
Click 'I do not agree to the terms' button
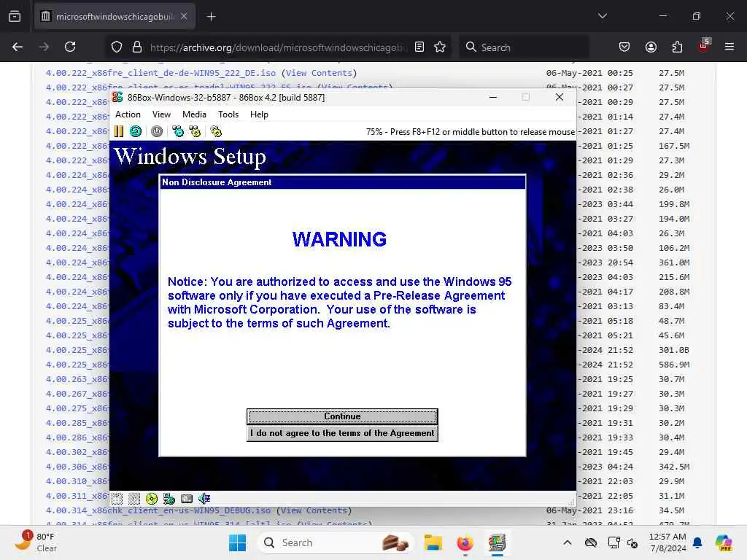tap(342, 433)
